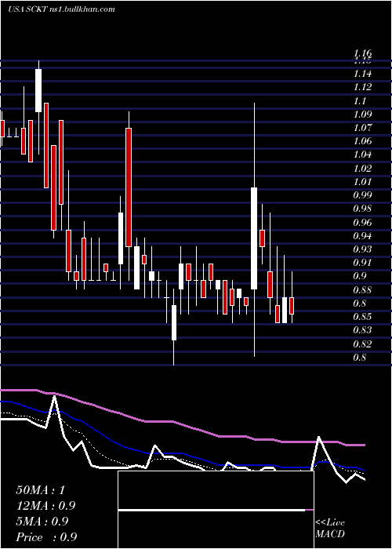Click the 5MA : 0.9 readout
This screenshot has height=549, width=392.
coord(42,522)
